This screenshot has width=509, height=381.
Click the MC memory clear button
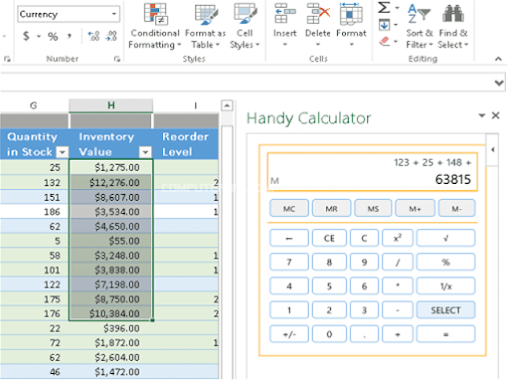coord(289,208)
